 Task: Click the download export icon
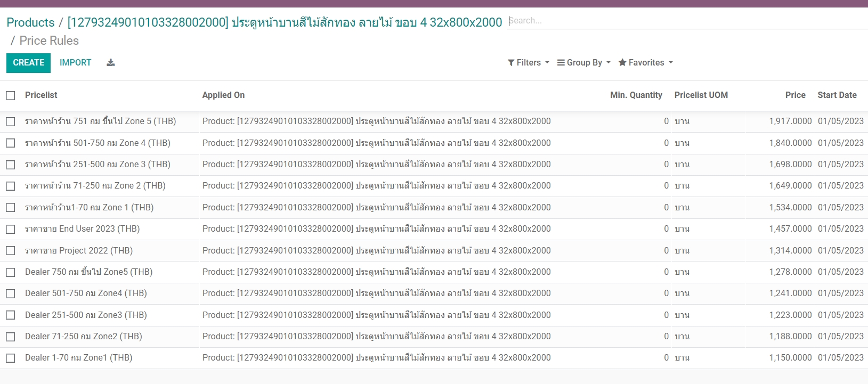point(111,63)
